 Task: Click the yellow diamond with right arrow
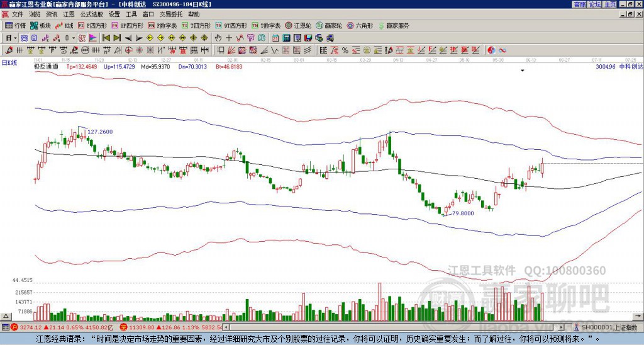click(160, 38)
